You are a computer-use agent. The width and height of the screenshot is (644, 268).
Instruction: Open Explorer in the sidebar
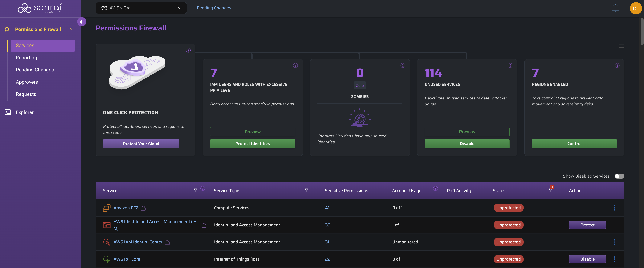25,112
